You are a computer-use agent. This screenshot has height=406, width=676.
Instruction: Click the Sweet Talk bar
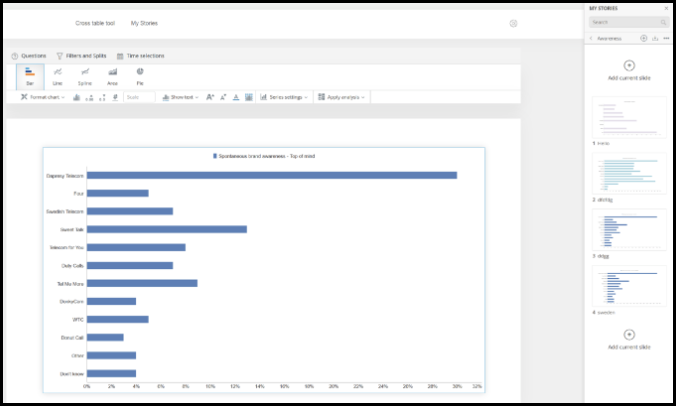[166, 229]
